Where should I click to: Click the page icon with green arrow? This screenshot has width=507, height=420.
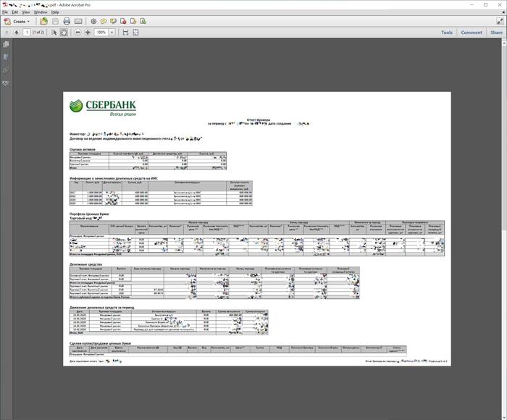pyautogui.click(x=143, y=21)
